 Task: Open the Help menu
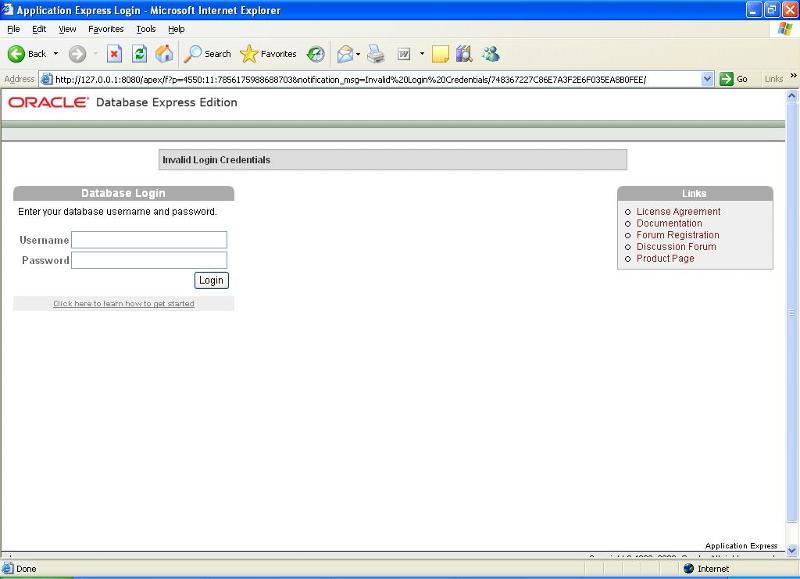pyautogui.click(x=176, y=29)
